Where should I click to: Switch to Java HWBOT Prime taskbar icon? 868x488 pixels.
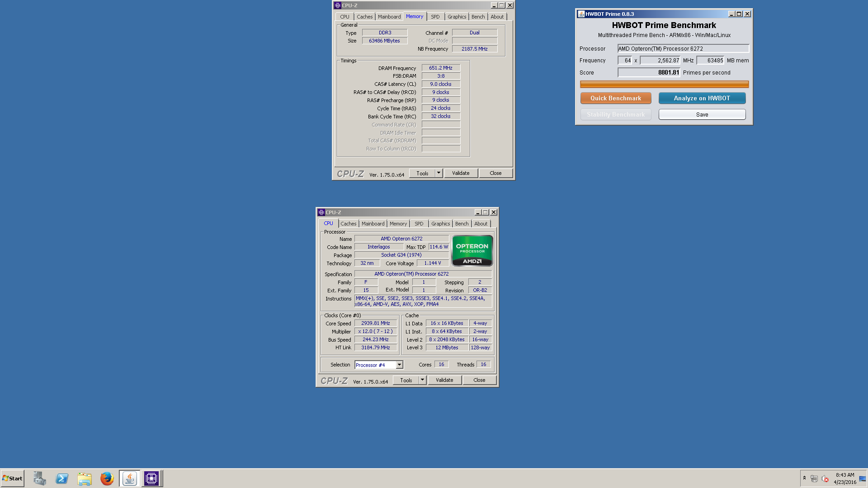click(130, 479)
